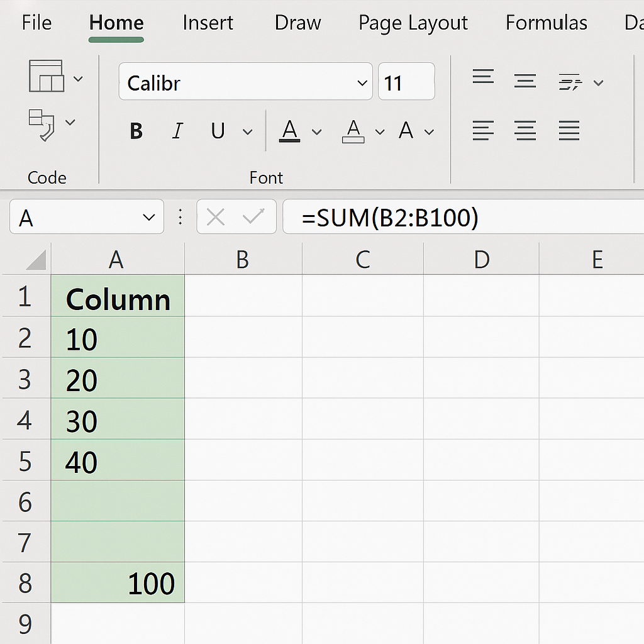Expand the Name Box dropdown arrow
The image size is (644, 644).
(148, 217)
